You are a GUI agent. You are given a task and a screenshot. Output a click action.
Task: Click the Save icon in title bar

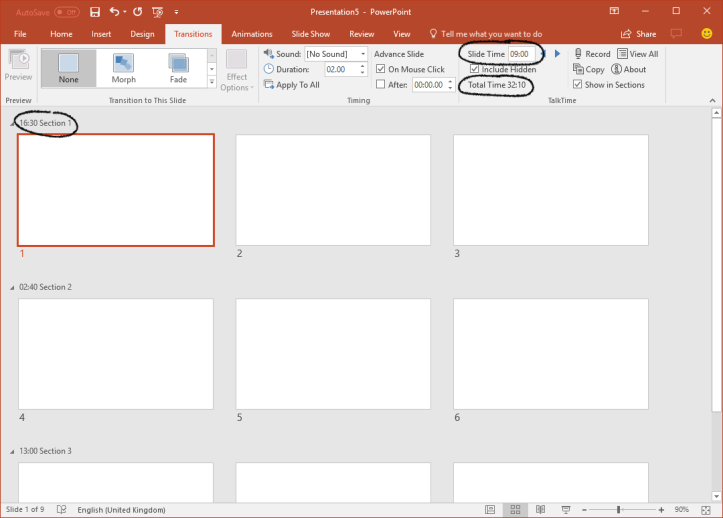click(x=95, y=12)
